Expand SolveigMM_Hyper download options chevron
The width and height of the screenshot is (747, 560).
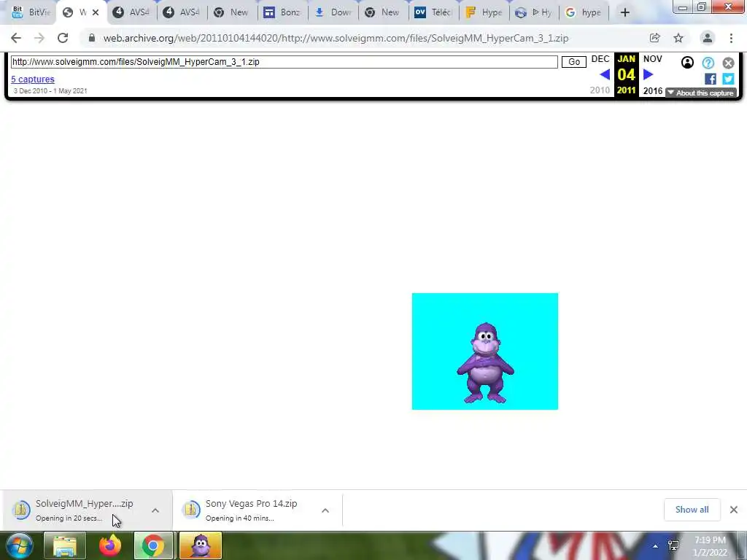(x=155, y=510)
